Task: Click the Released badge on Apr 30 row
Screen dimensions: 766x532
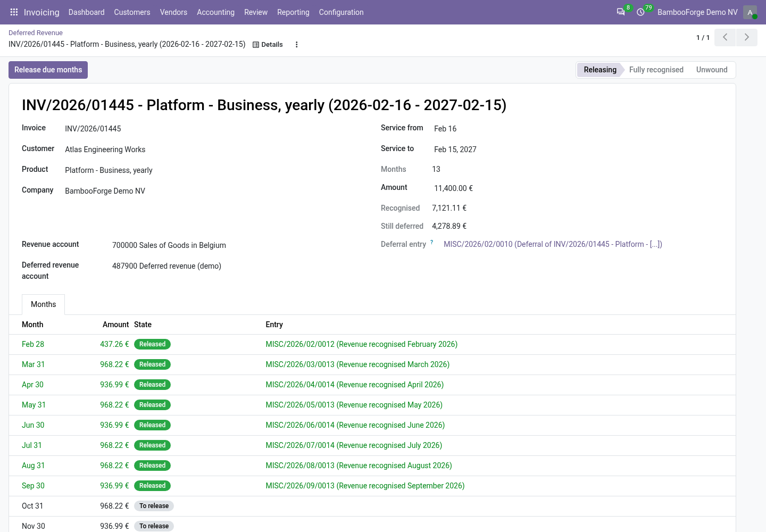Action: [152, 385]
